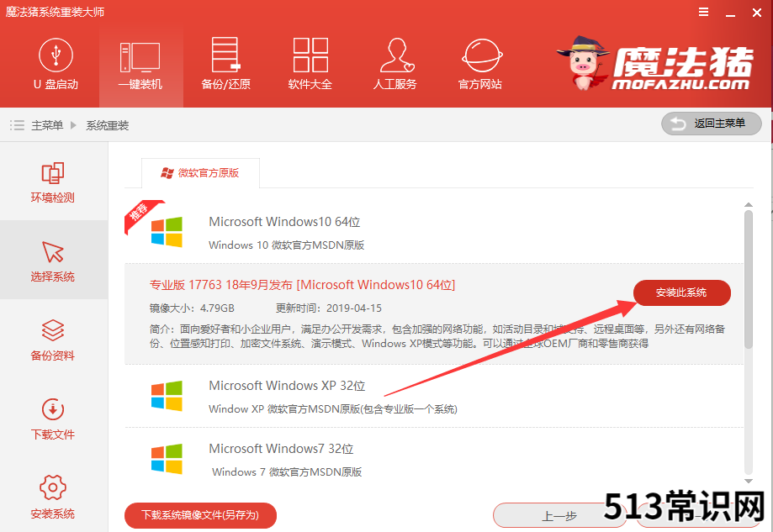Click the 更新时间: 2019-04-15 text
Image resolution: width=773 pixels, height=532 pixels.
point(329,308)
